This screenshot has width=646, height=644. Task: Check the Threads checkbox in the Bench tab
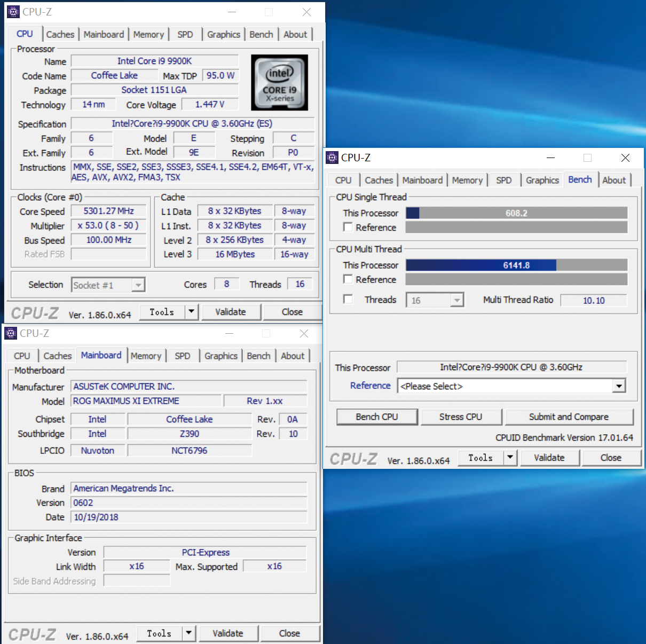click(x=348, y=300)
